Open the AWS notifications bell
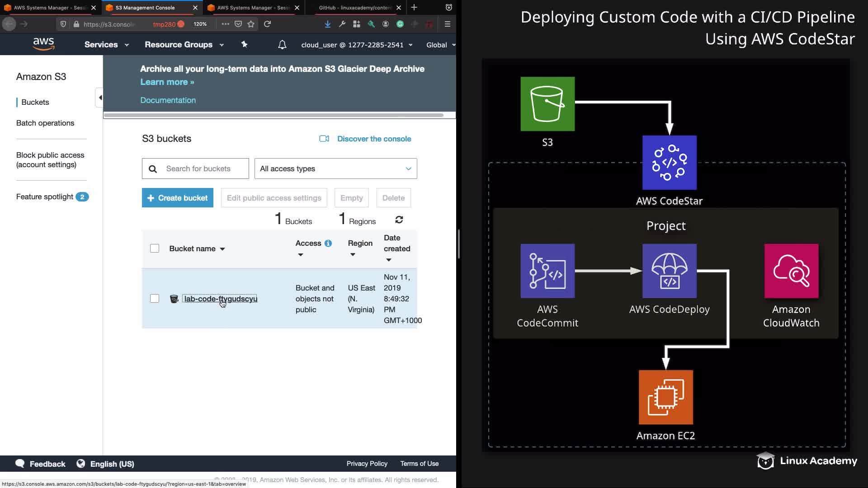The width and height of the screenshot is (868, 488). [282, 45]
